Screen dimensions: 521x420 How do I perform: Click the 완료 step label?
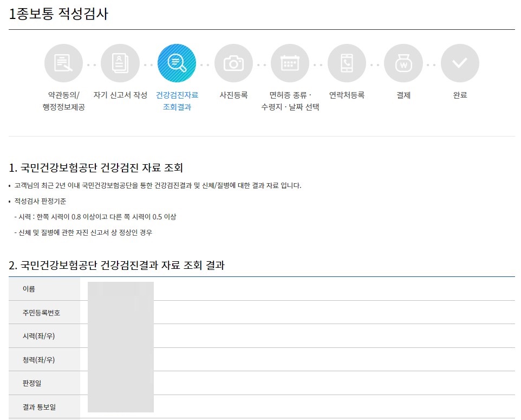coord(460,93)
